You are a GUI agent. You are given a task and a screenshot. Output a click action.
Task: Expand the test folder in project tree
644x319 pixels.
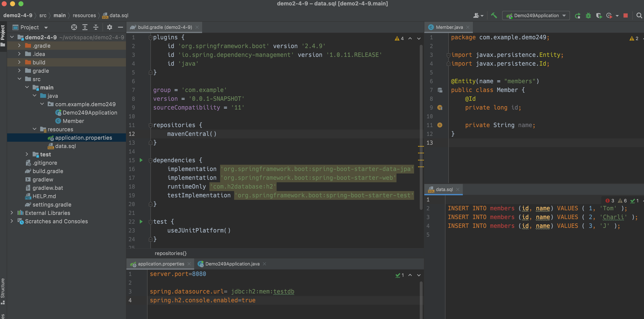(27, 154)
